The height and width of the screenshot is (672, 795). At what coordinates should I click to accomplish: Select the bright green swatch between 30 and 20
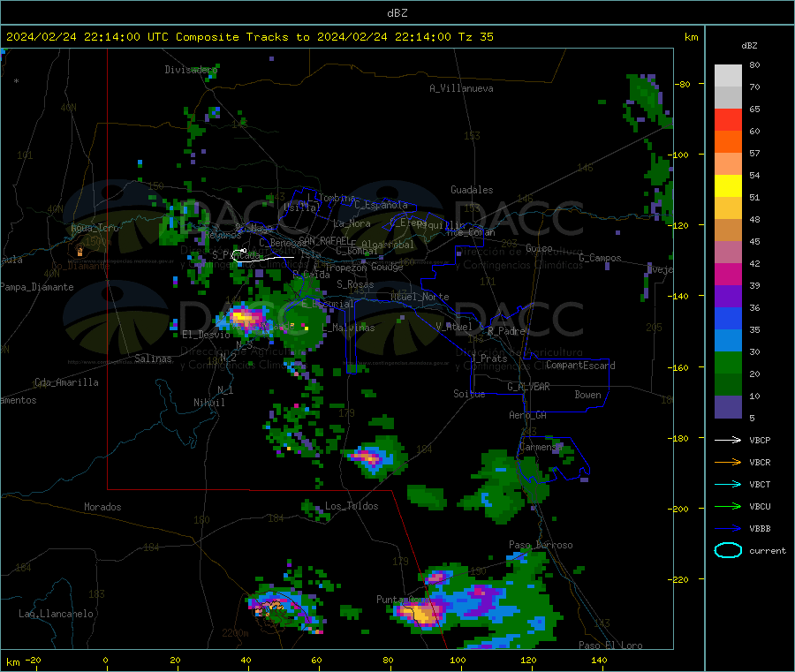pos(728,362)
